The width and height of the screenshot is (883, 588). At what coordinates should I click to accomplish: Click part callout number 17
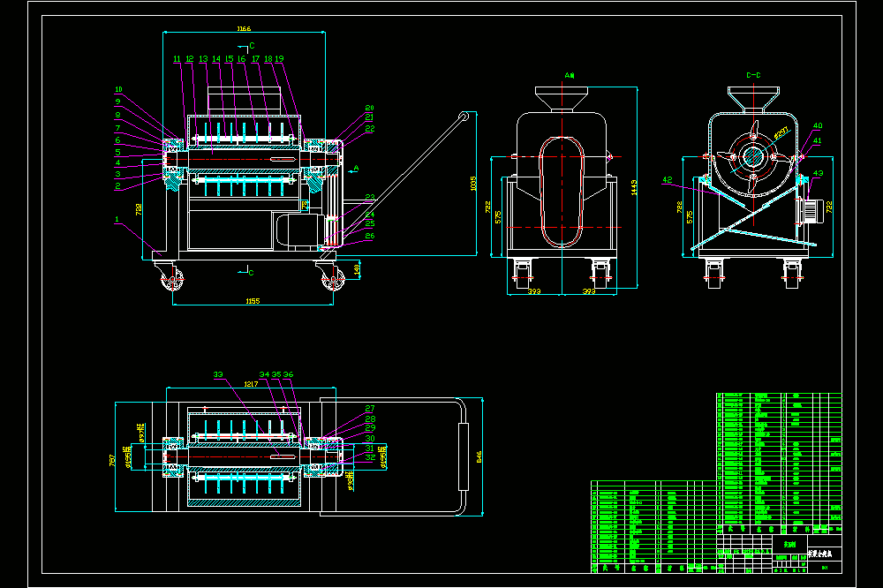click(x=256, y=58)
